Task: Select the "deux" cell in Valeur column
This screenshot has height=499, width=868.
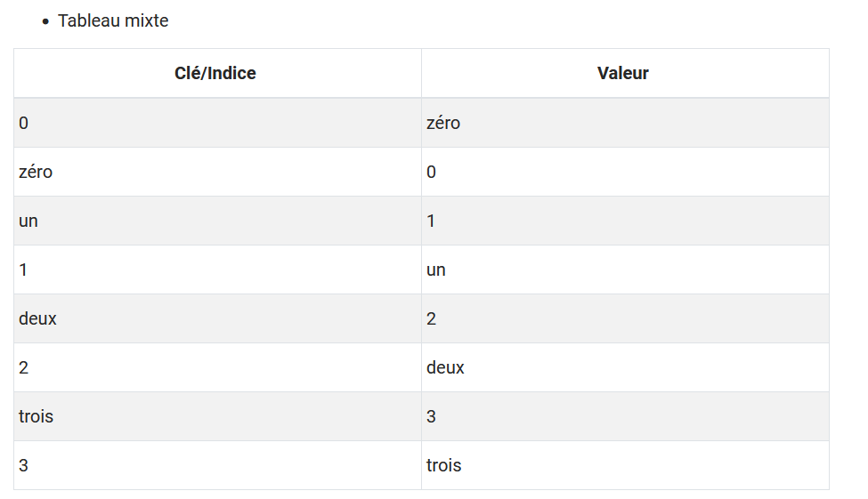Action: pyautogui.click(x=445, y=367)
